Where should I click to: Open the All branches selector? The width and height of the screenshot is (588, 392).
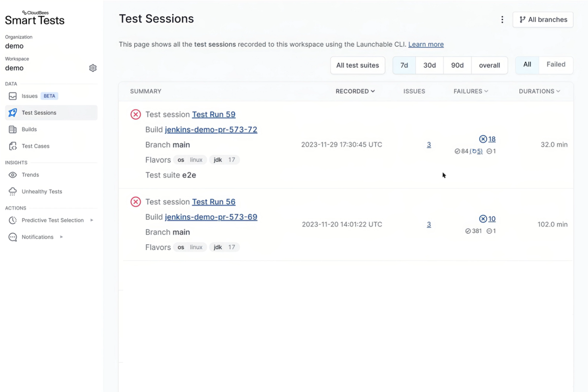click(x=543, y=19)
